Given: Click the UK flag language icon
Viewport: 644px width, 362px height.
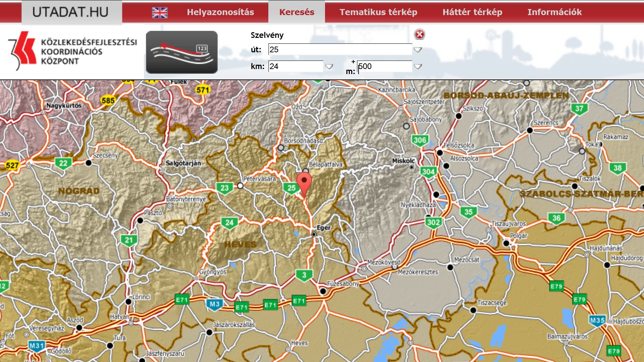Looking at the screenshot, I should point(160,12).
